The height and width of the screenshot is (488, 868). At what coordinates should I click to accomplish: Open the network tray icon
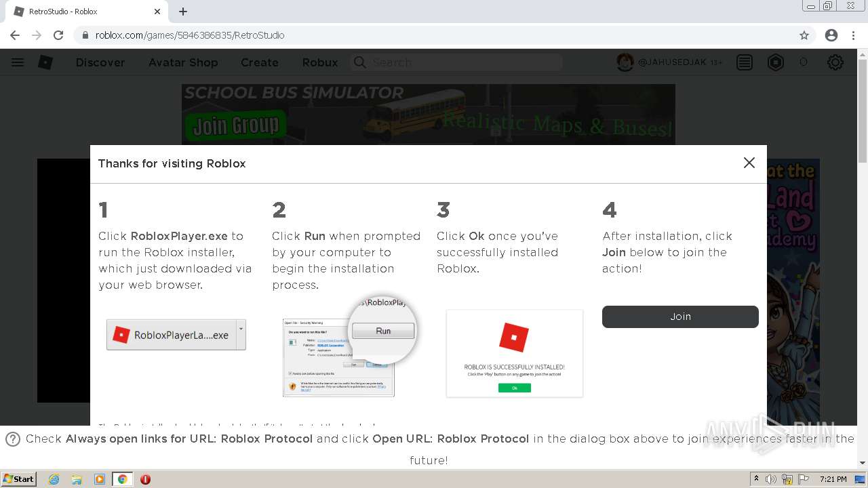point(787,479)
